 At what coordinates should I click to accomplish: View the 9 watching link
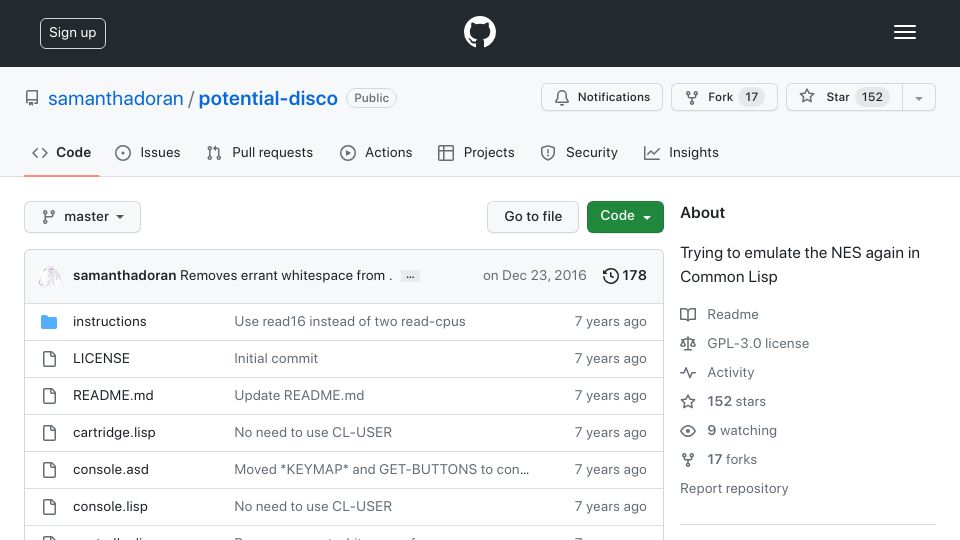tap(742, 430)
